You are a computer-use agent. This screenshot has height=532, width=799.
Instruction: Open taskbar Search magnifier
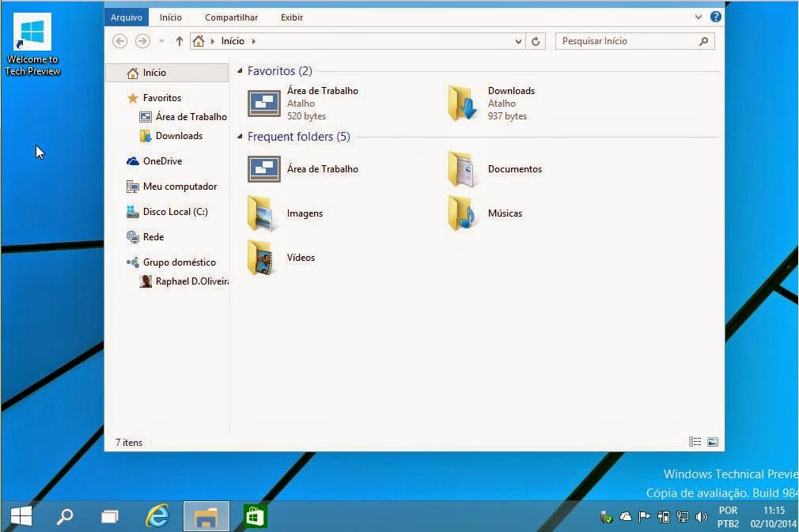tap(65, 517)
